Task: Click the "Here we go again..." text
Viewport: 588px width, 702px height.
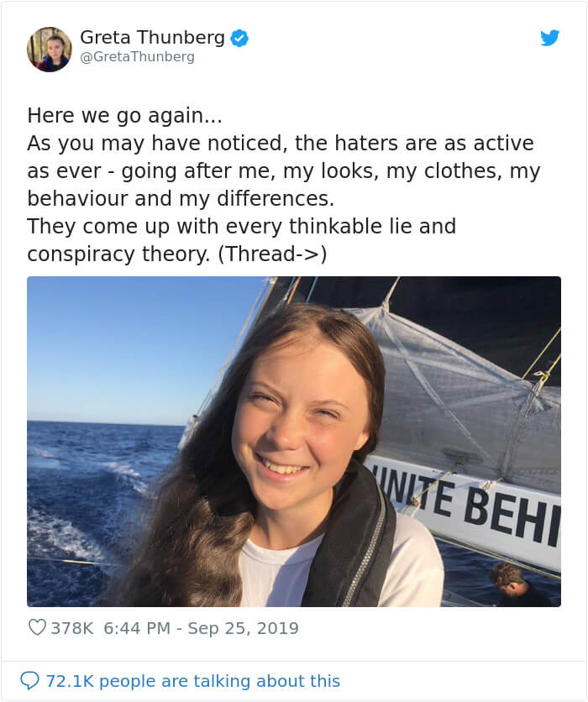Action: point(124,115)
